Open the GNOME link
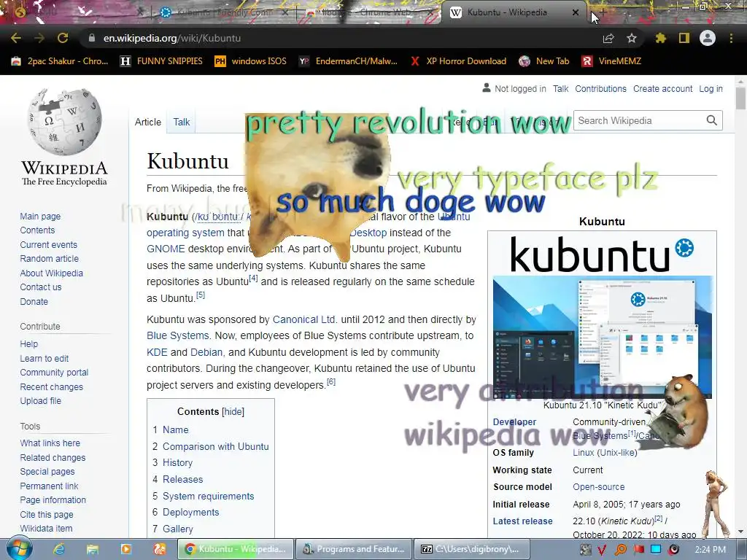Viewport: 747px width, 560px height. (x=166, y=249)
